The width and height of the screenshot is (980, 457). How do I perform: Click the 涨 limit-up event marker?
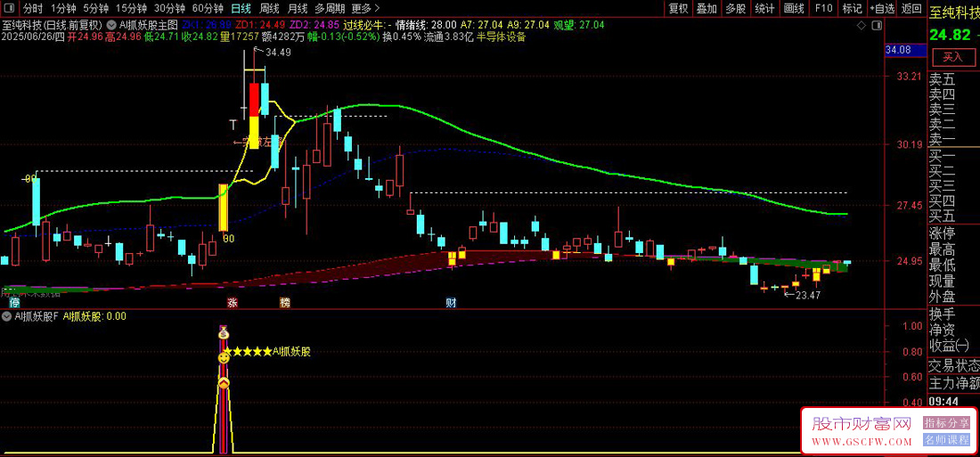[x=232, y=303]
